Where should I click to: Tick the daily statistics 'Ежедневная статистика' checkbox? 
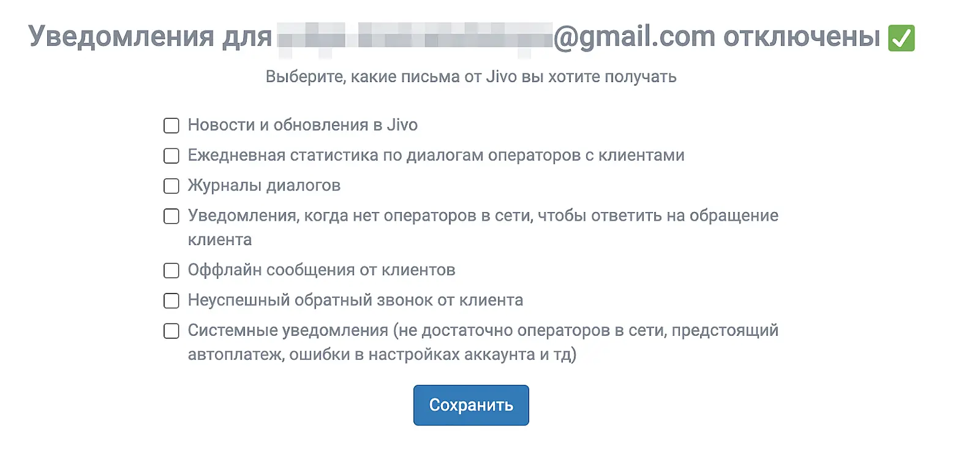point(171,156)
